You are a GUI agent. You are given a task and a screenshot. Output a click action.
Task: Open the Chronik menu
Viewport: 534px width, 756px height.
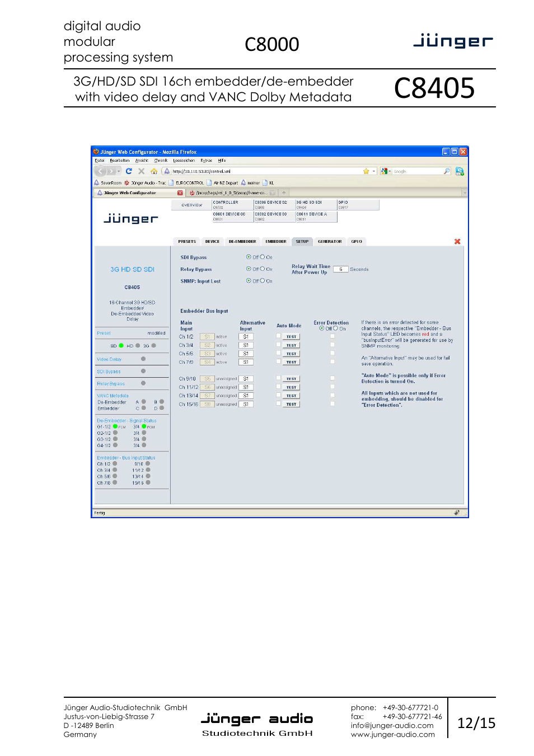point(161,160)
